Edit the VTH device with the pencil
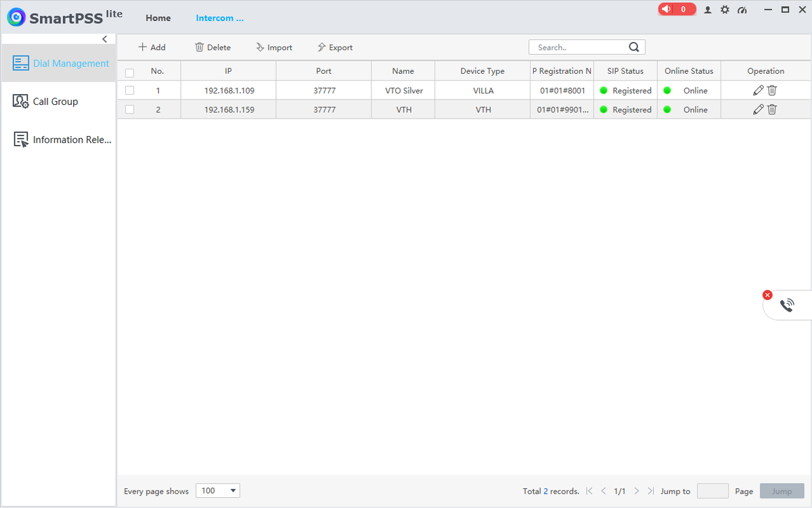 pos(758,109)
